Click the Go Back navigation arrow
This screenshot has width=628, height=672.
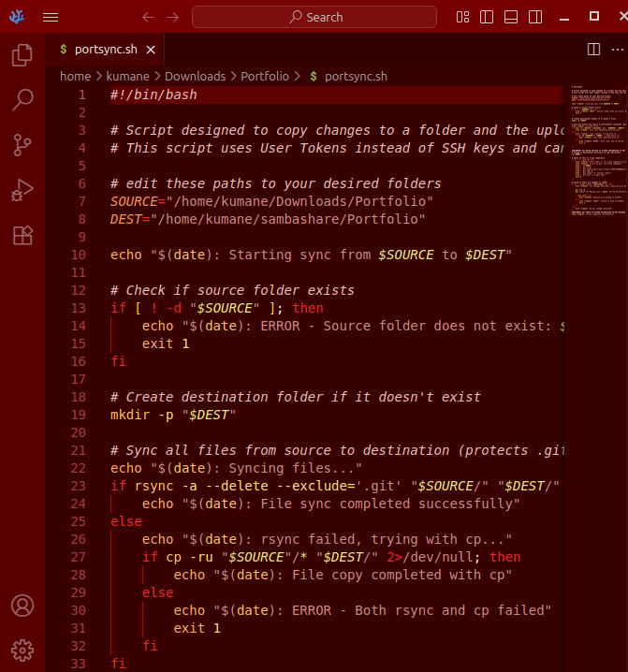point(148,17)
